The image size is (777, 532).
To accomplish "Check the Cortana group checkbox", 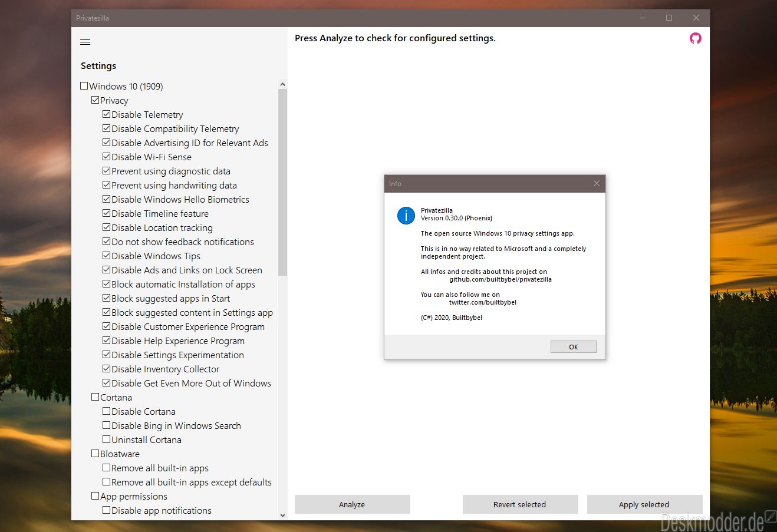I will coord(96,397).
